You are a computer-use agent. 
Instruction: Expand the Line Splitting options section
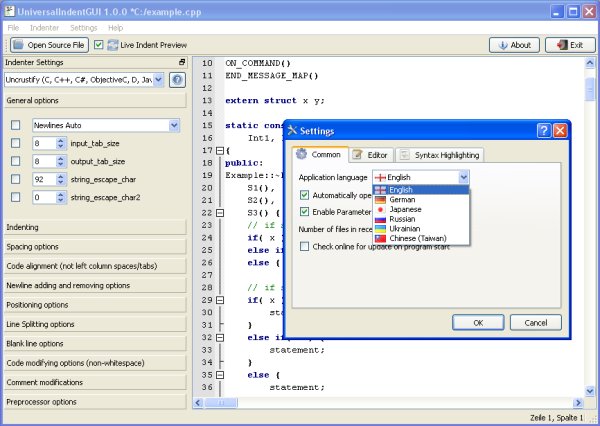pos(95,324)
